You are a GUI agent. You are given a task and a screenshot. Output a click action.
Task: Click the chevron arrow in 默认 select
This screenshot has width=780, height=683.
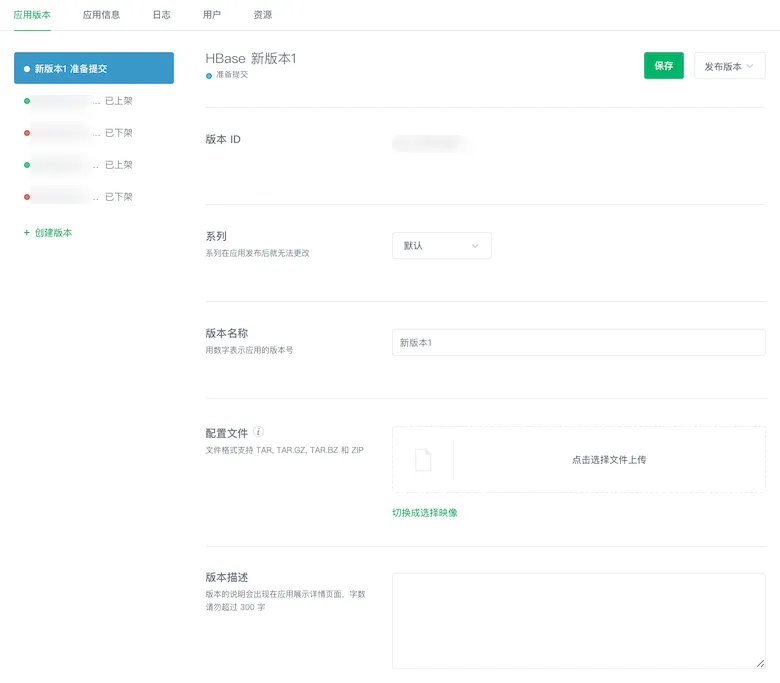pyautogui.click(x=475, y=246)
